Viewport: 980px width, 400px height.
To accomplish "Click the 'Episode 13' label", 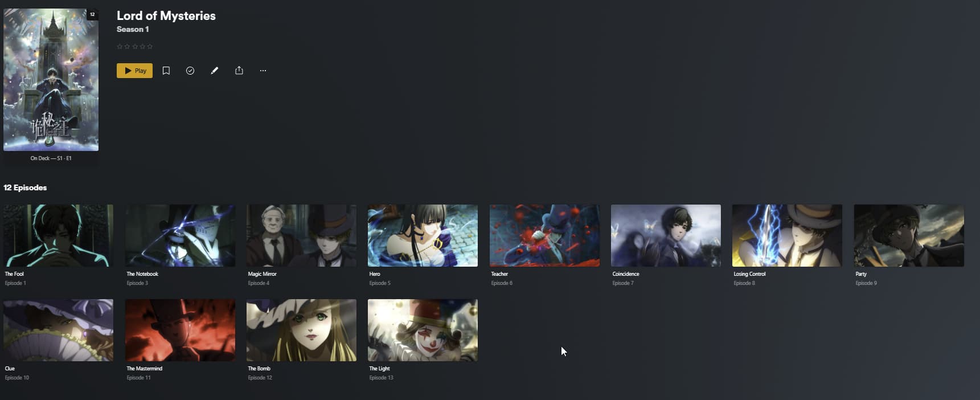I will tap(381, 378).
